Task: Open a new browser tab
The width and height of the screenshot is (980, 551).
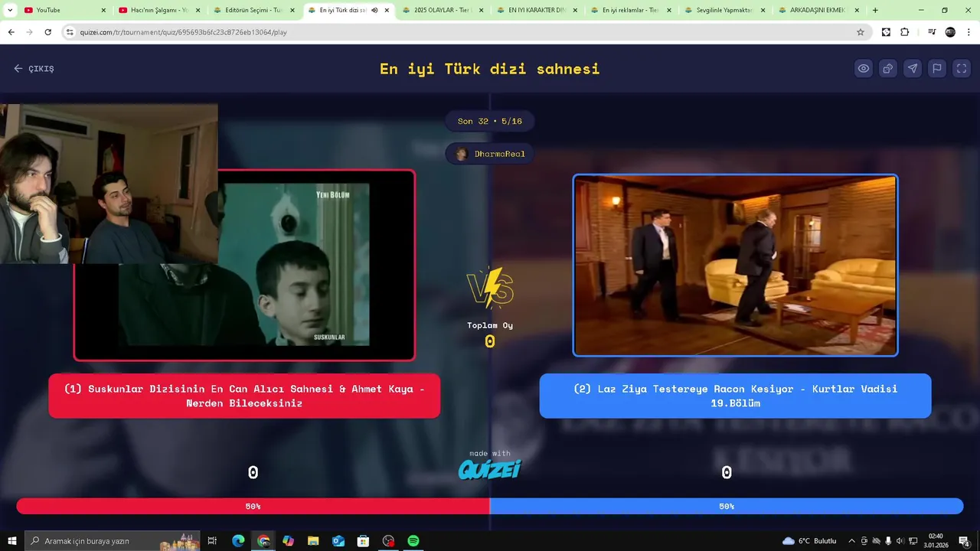Action: point(875,10)
